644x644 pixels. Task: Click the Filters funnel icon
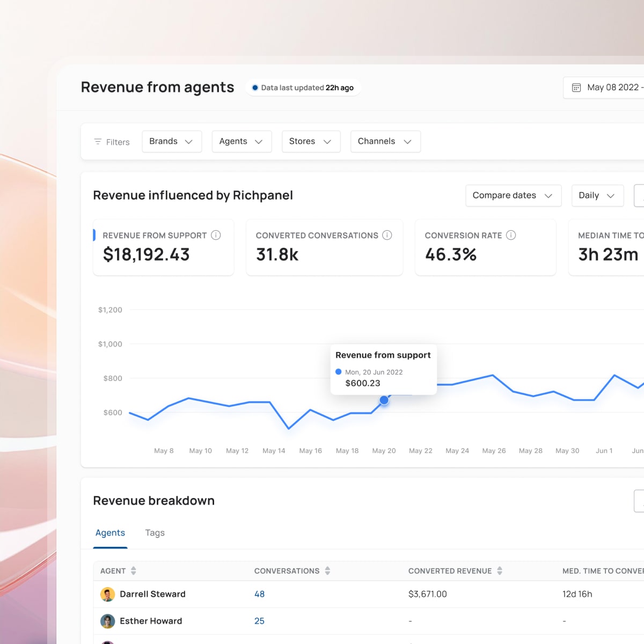coord(98,142)
